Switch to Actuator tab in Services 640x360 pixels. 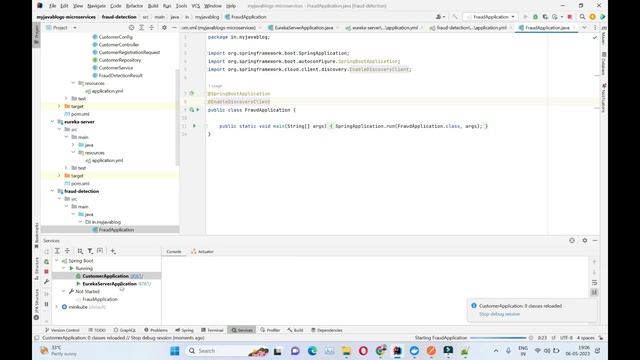pyautogui.click(x=202, y=251)
